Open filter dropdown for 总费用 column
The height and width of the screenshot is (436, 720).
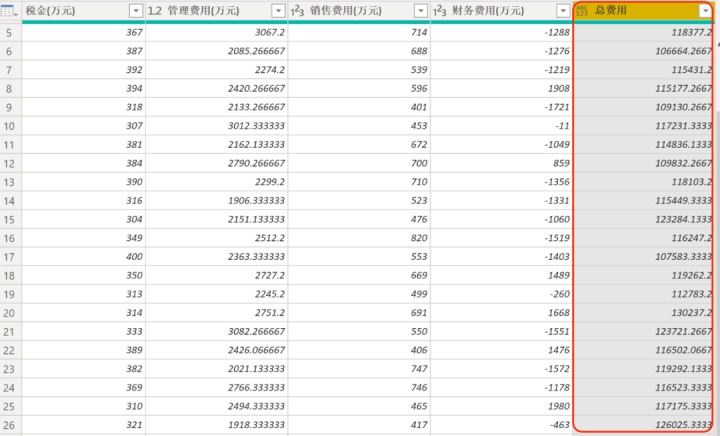pos(705,11)
